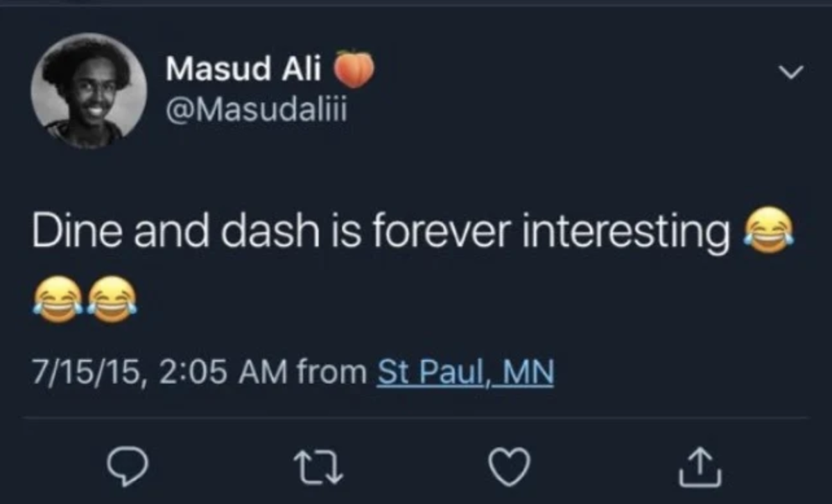Select the last laughing emoji on second line

pyautogui.click(x=112, y=298)
